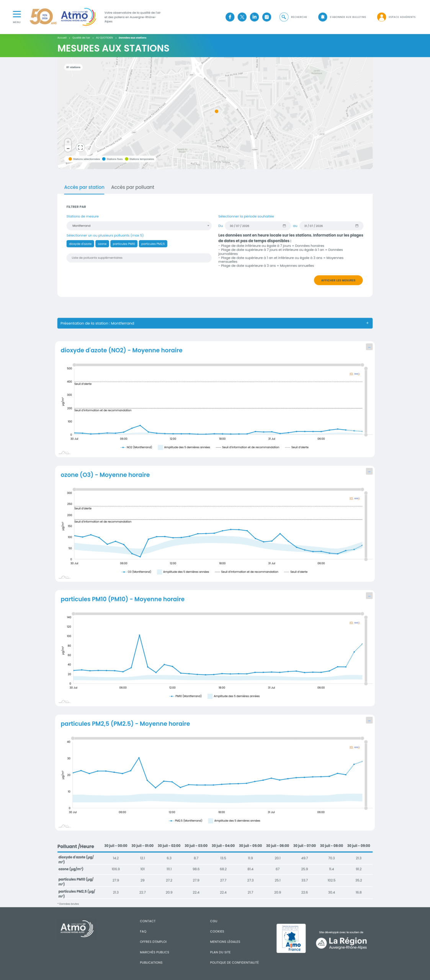The image size is (430, 980).
Task: Open the hamburger MENU icon
Action: point(17,15)
